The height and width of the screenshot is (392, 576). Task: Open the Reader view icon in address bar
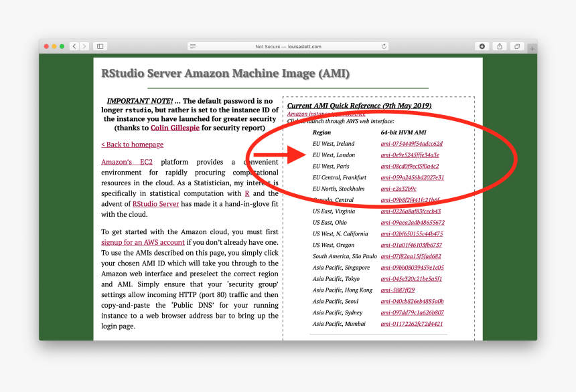tap(193, 46)
